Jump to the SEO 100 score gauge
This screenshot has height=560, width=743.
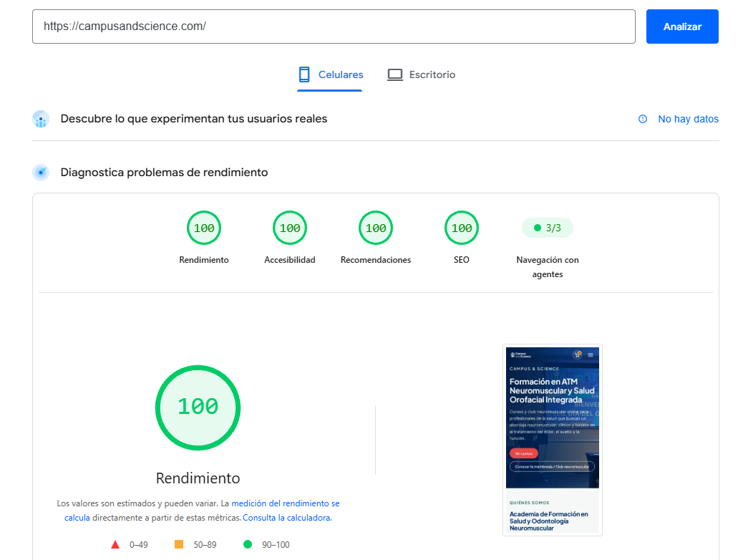pos(462,228)
